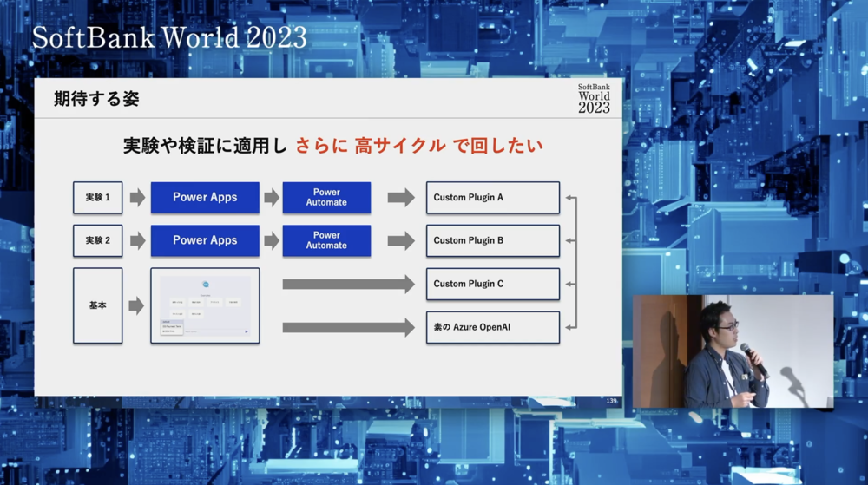This screenshot has height=485, width=868.
Task: Select the 実験 1 box
Action: (97, 198)
